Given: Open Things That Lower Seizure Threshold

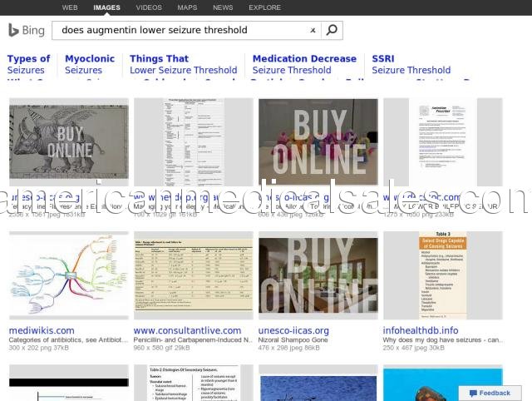Looking at the screenshot, I should (183, 64).
